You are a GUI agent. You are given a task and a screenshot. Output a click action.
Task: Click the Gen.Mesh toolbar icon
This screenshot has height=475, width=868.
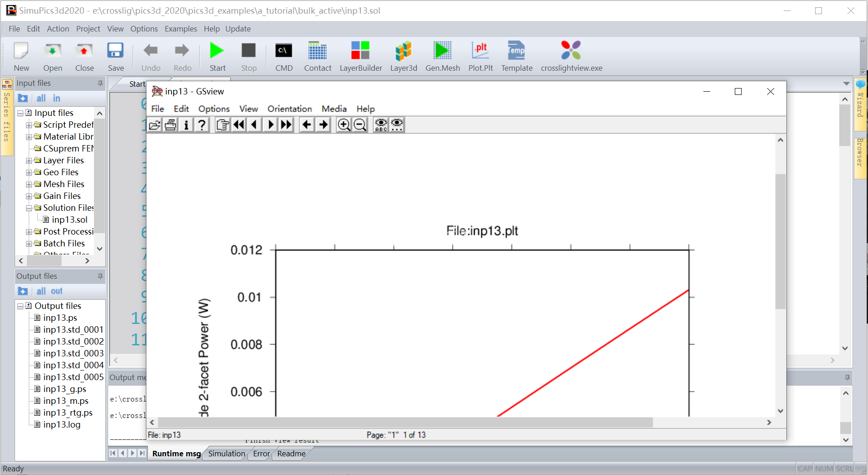(442, 51)
